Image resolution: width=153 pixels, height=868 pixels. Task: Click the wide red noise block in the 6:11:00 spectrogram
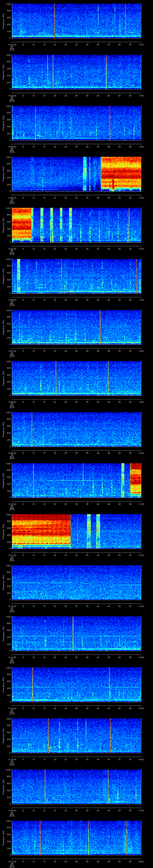point(41,529)
